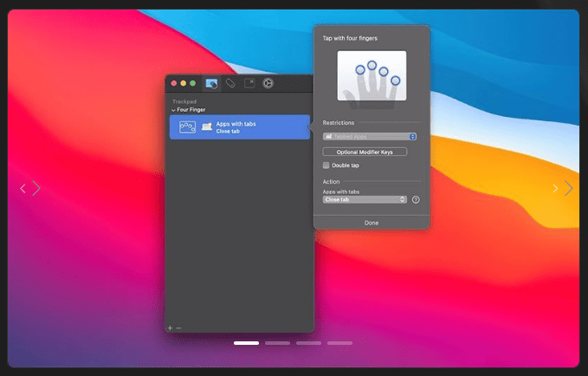Image resolution: width=588 pixels, height=376 pixels.
Task: Go to the second carousel page indicator
Action: tap(277, 343)
